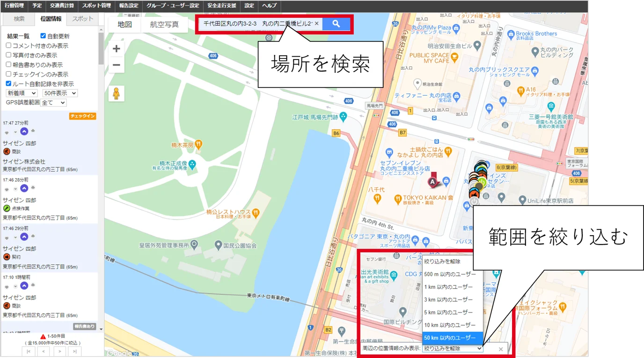Zoom in the map with plus button

[117, 49]
